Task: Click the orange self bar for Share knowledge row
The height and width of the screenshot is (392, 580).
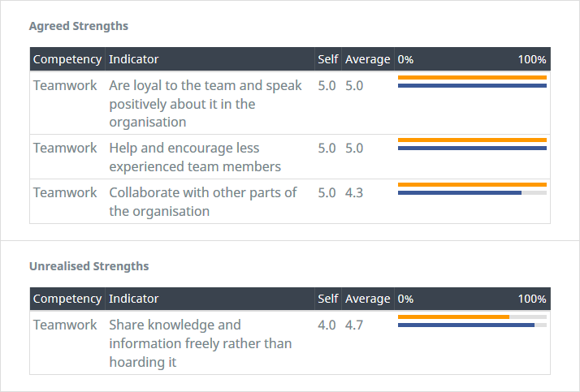Action: (453, 317)
